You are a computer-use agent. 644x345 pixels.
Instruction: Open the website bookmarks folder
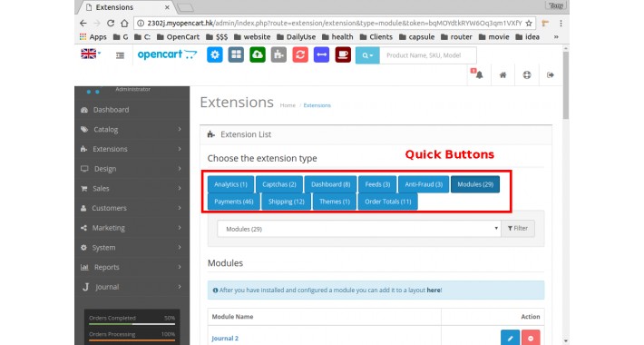point(252,37)
